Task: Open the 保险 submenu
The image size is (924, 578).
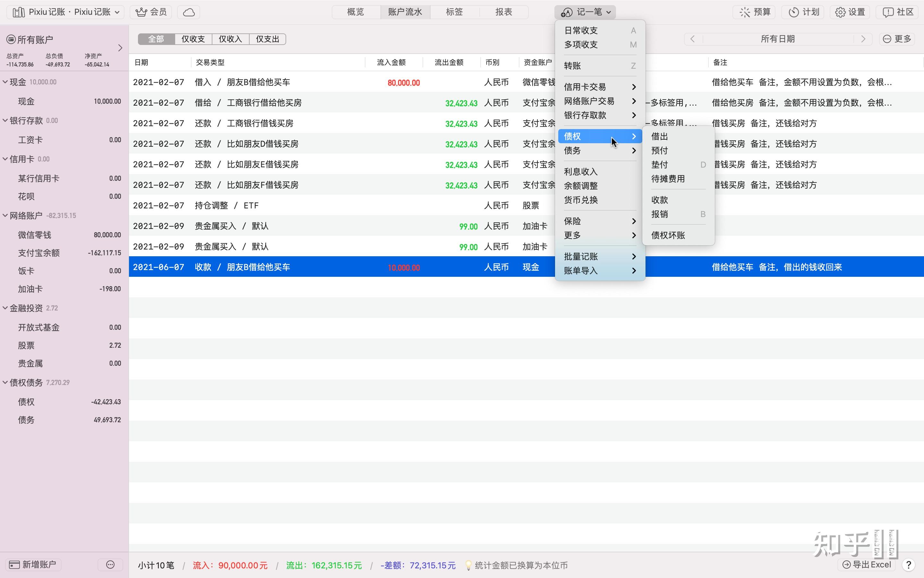Action: point(600,221)
